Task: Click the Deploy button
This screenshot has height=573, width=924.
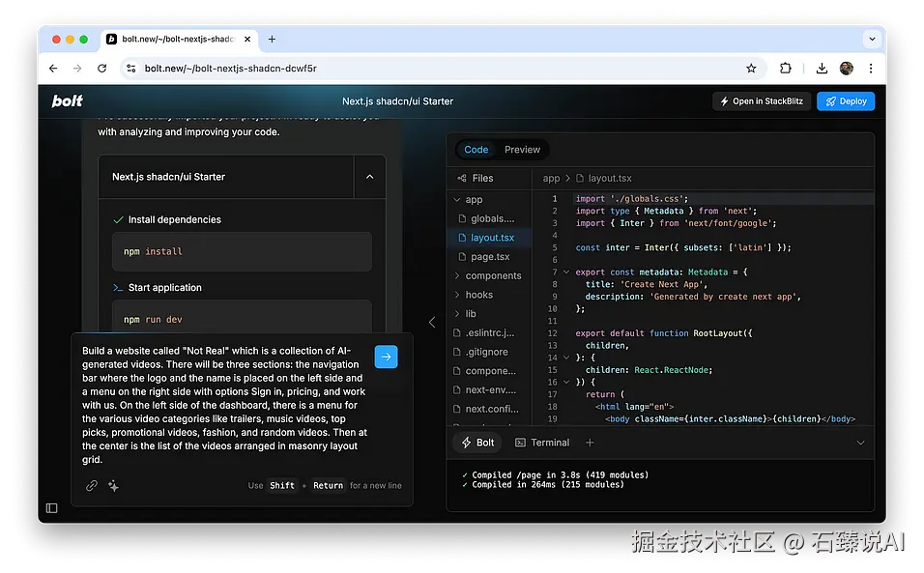Action: point(846,101)
